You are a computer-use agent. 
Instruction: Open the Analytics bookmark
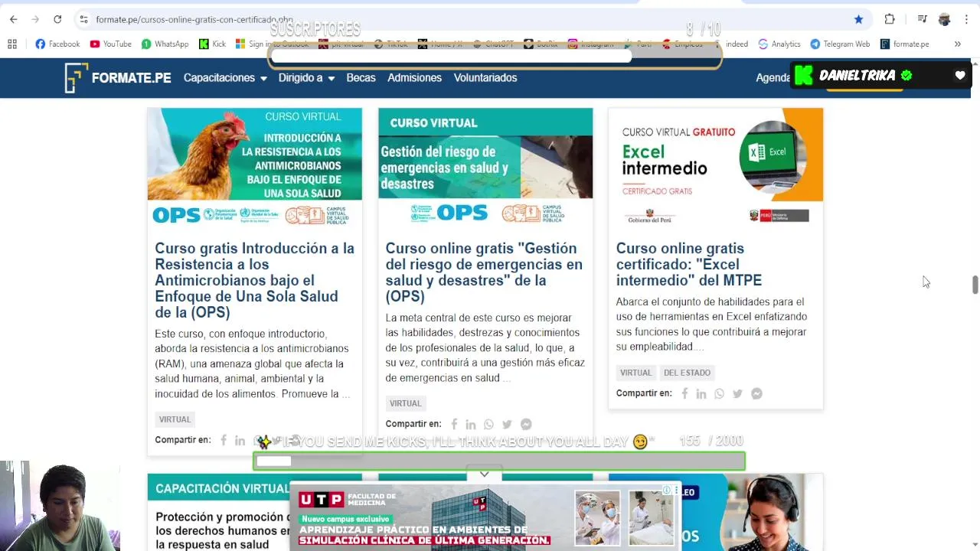[x=779, y=44]
